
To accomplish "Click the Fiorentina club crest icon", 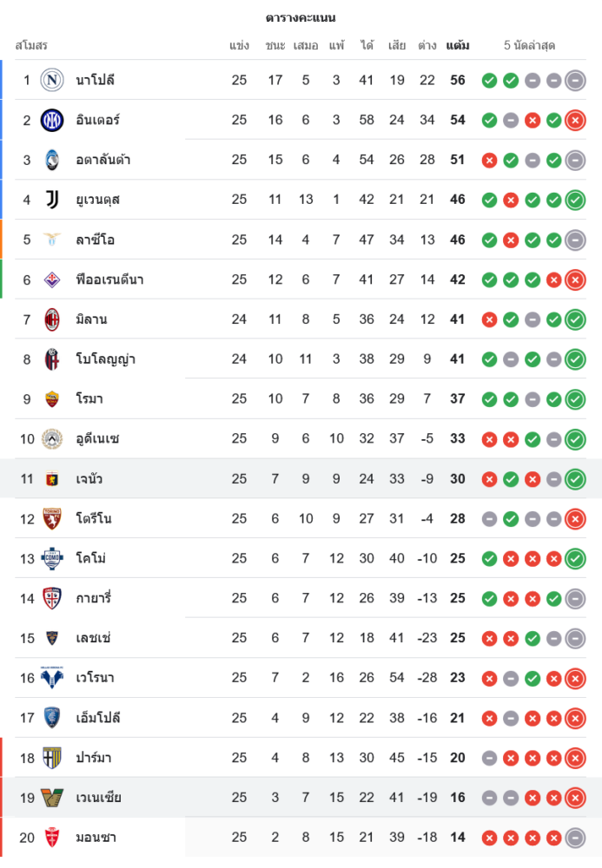I will pyautogui.click(x=52, y=279).
